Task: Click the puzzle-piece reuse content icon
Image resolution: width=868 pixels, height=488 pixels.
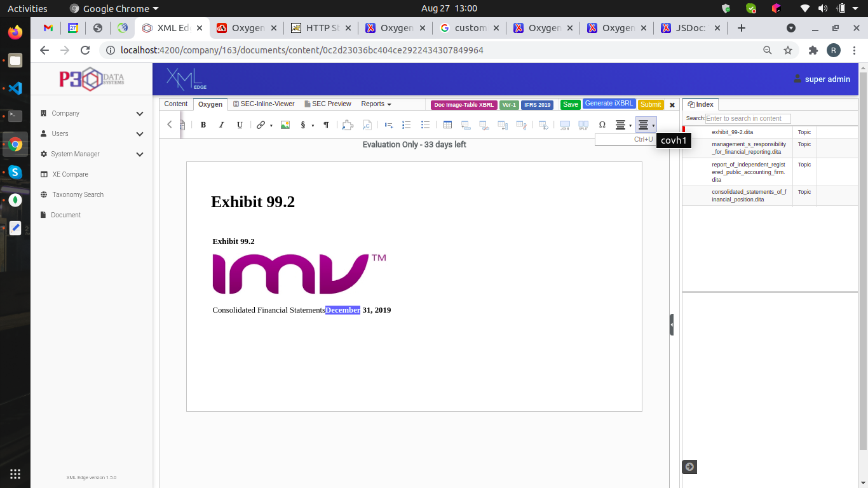Action: coord(348,125)
